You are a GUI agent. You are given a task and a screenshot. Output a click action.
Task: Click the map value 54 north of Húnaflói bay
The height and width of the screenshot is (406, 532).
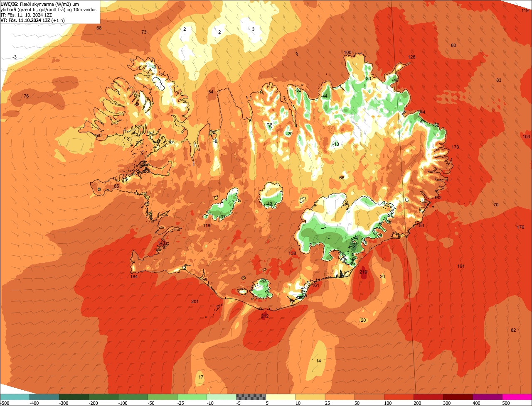pos(211,92)
